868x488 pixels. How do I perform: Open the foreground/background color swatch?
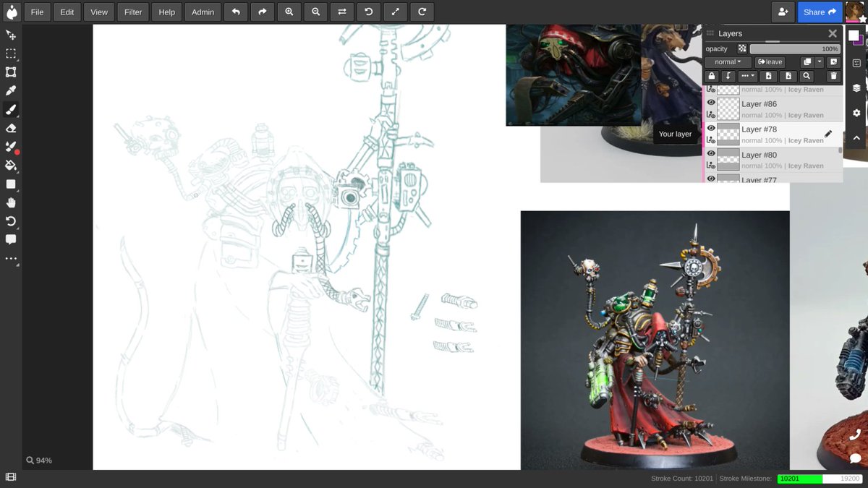tap(856, 37)
